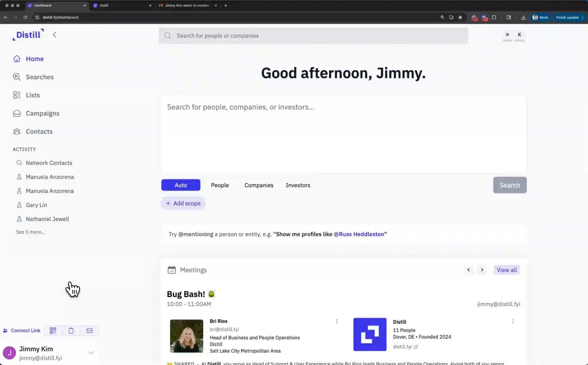Image resolution: width=588 pixels, height=365 pixels.
Task: Click the Add scope button
Action: pyautogui.click(x=183, y=203)
